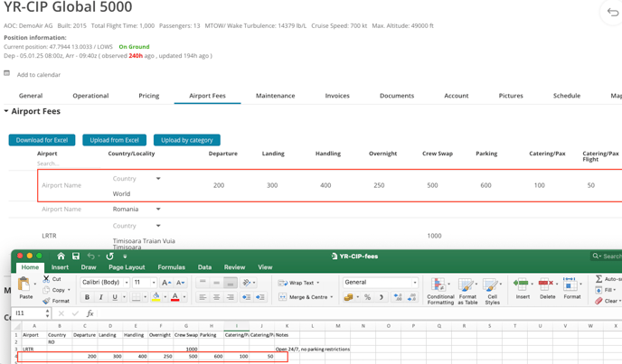The height and width of the screenshot is (364, 622).
Task: Switch to the Pricing tab
Action: [149, 96]
